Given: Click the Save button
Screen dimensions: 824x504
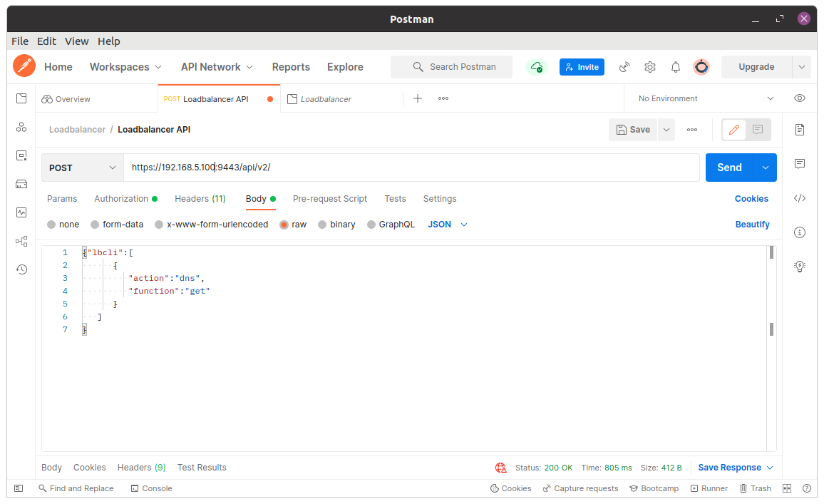Looking at the screenshot, I should (633, 130).
